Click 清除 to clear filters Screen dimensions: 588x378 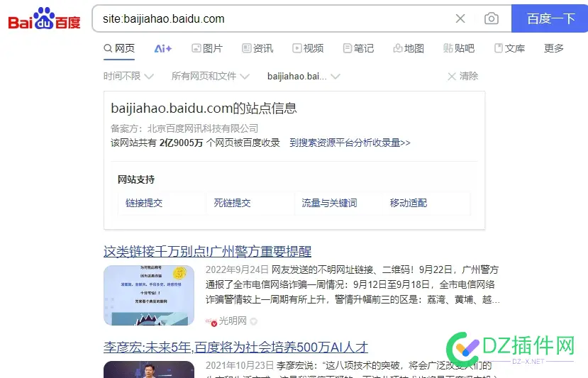[463, 76]
